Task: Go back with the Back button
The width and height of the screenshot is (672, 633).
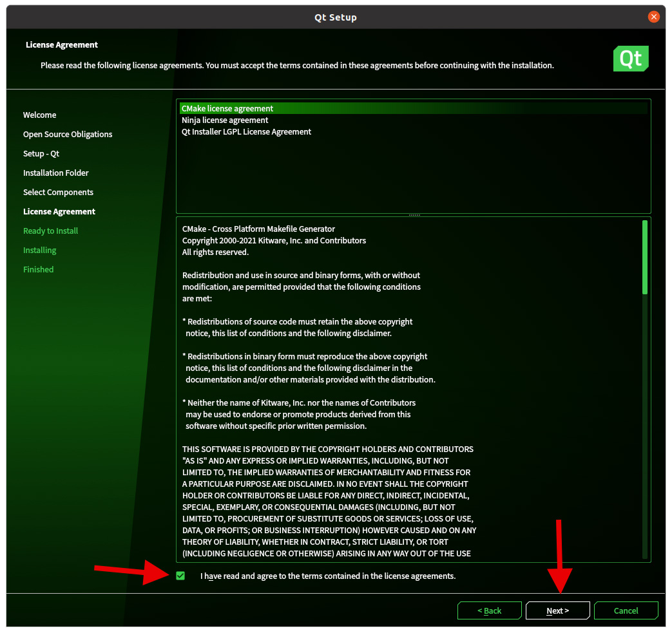Action: (x=489, y=610)
